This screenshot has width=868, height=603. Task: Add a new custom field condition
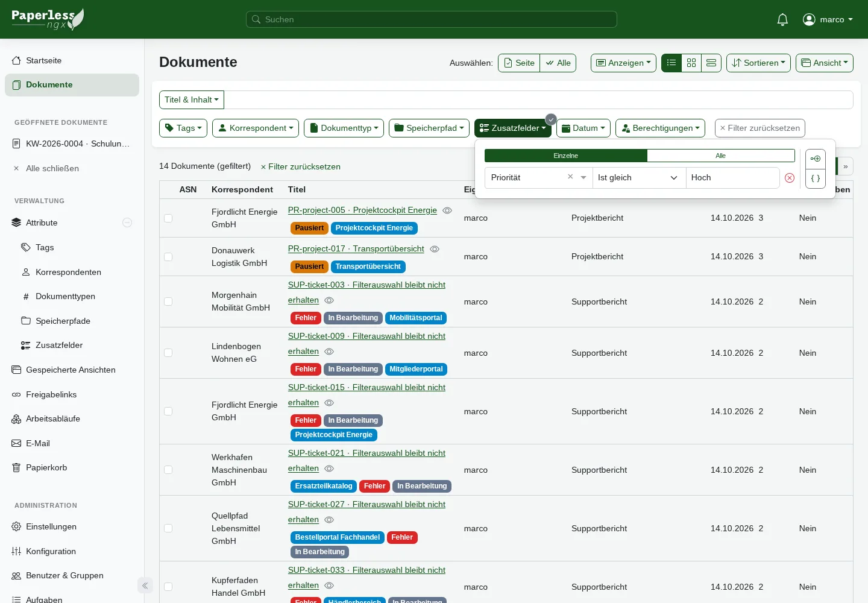(816, 159)
